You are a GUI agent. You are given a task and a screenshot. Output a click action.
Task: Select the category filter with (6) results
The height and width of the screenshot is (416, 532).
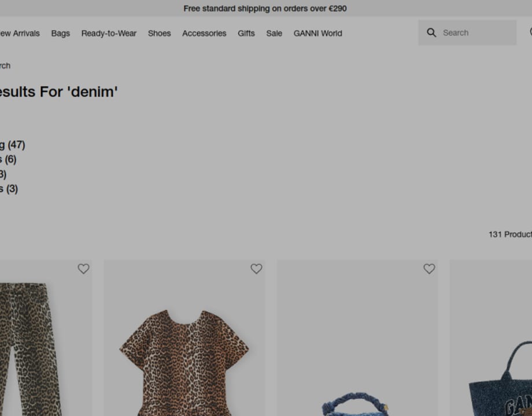coord(8,159)
